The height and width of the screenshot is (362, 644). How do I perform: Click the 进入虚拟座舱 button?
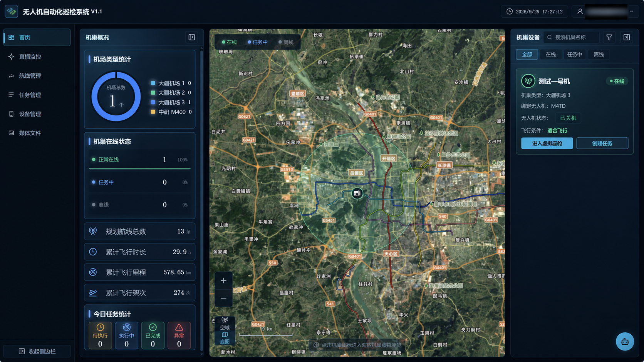[x=547, y=143]
